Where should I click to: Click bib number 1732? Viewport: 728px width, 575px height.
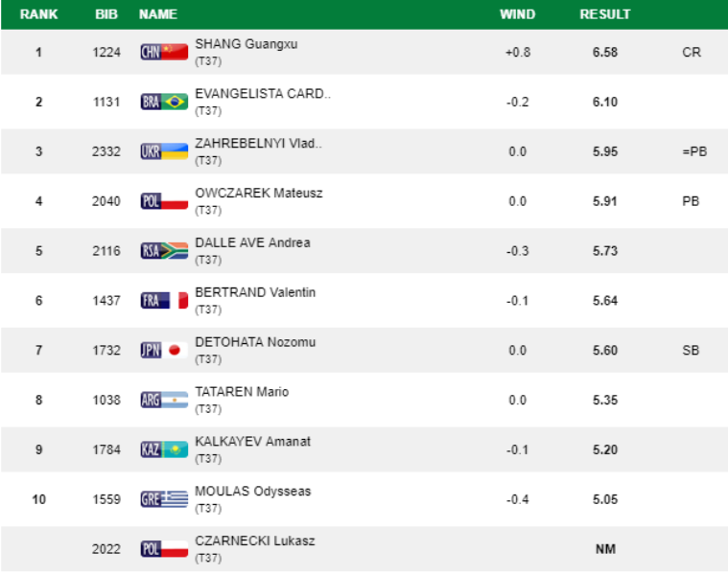pos(106,350)
